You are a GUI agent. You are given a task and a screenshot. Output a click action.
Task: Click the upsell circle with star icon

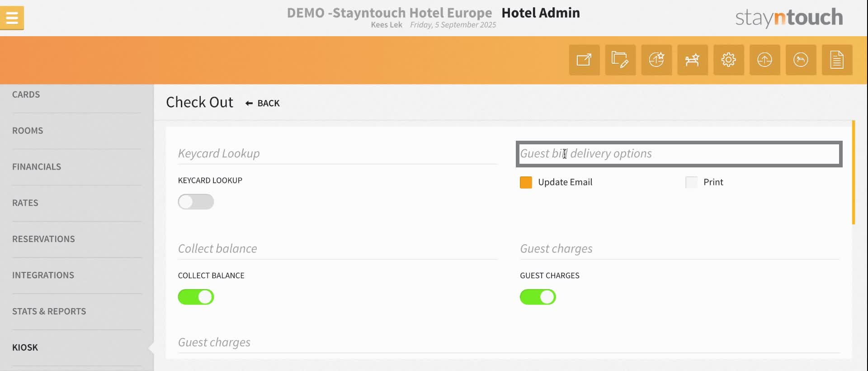pyautogui.click(x=656, y=60)
